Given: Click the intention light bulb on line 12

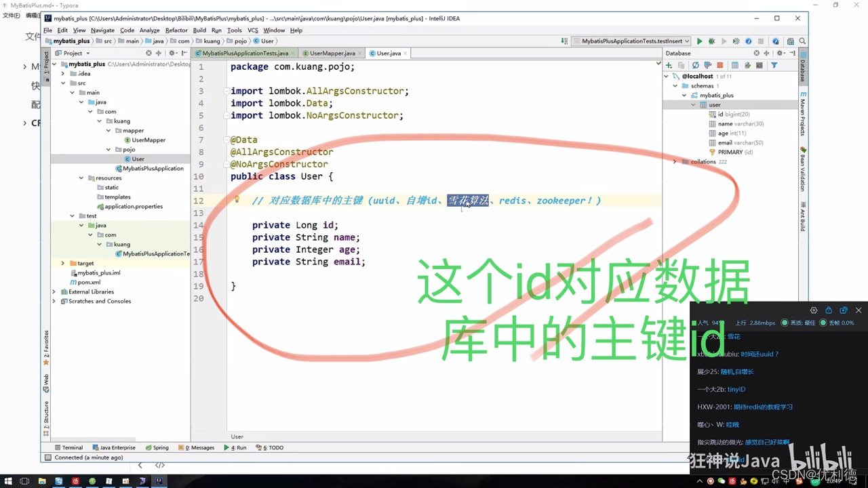Looking at the screenshot, I should [237, 200].
